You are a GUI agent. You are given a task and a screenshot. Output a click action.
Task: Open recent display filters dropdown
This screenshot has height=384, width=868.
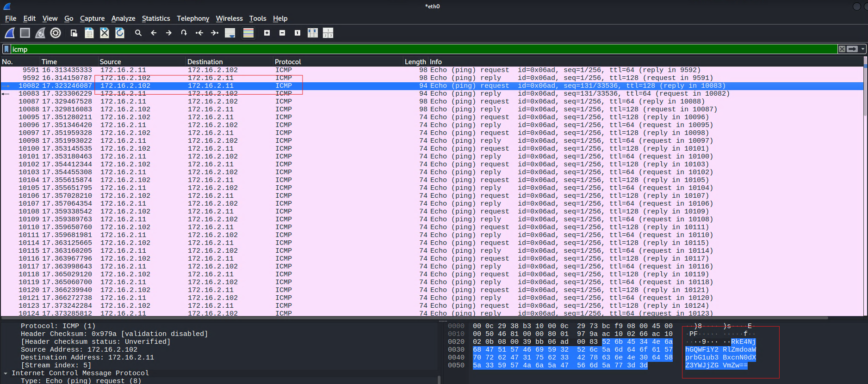(x=863, y=49)
